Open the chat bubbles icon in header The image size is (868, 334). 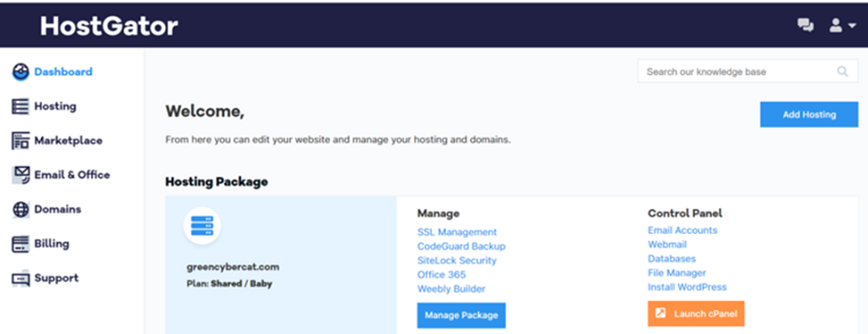[x=806, y=25]
